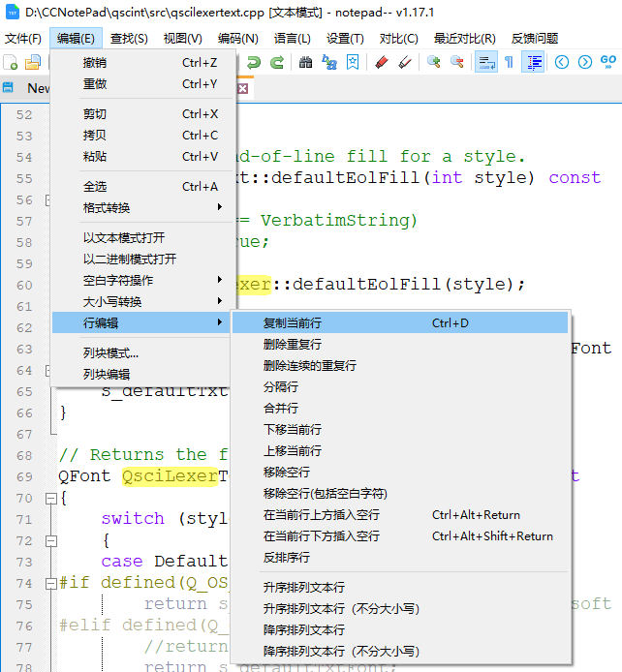
Task: Click 移除空行 (without whitespace) entry
Action: (x=400, y=473)
